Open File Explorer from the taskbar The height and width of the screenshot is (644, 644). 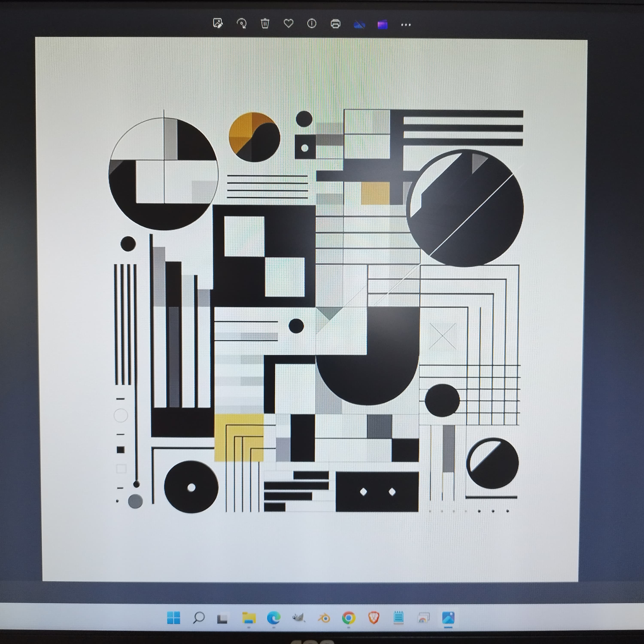(249, 618)
